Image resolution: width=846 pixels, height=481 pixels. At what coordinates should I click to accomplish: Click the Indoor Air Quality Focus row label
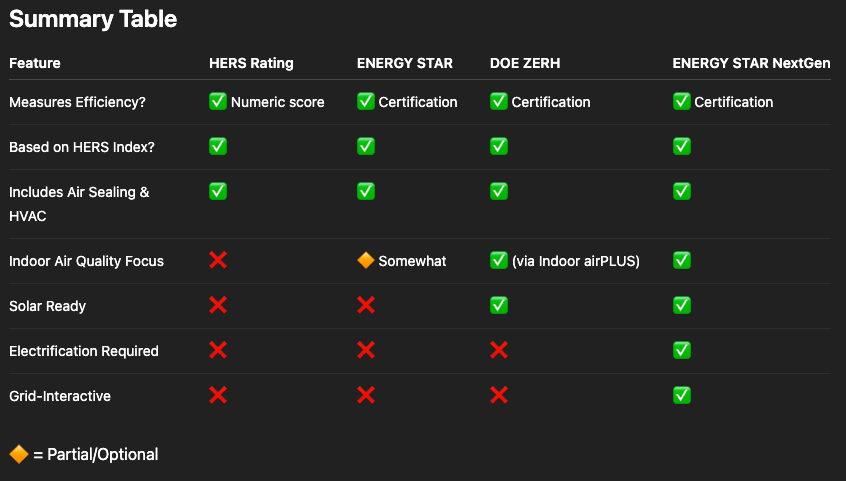pyautogui.click(x=86, y=261)
